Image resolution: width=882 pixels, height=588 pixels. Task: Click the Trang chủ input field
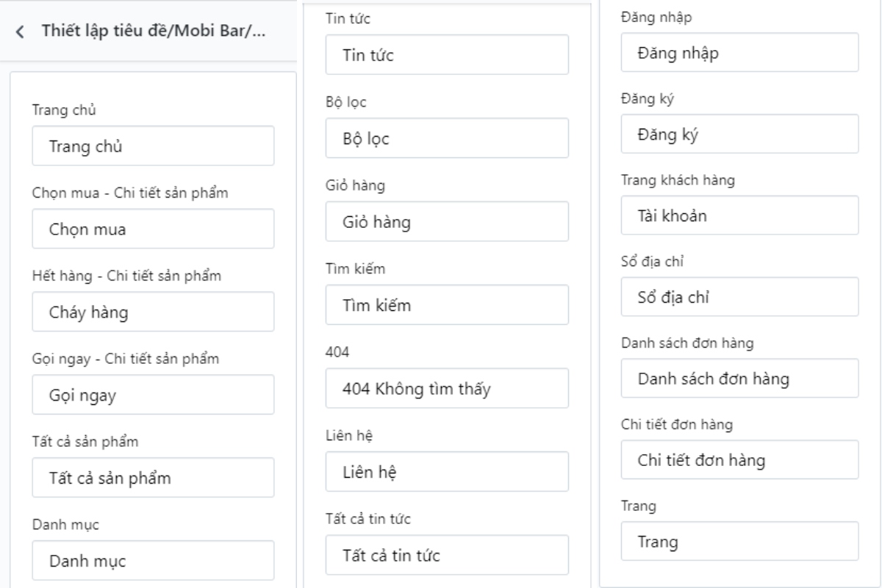[153, 146]
